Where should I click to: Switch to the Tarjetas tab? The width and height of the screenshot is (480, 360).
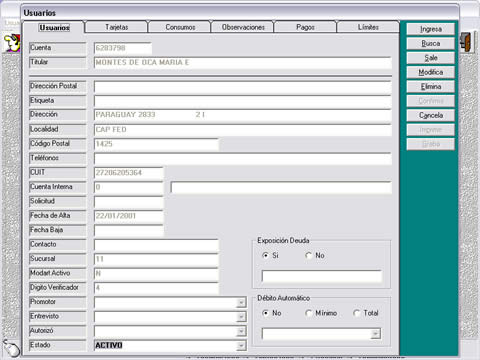[117, 27]
